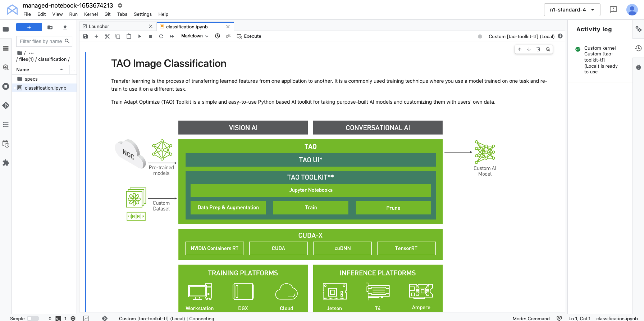Run the selected cell with the play icon
This screenshot has width=644, height=321.
[x=140, y=36]
